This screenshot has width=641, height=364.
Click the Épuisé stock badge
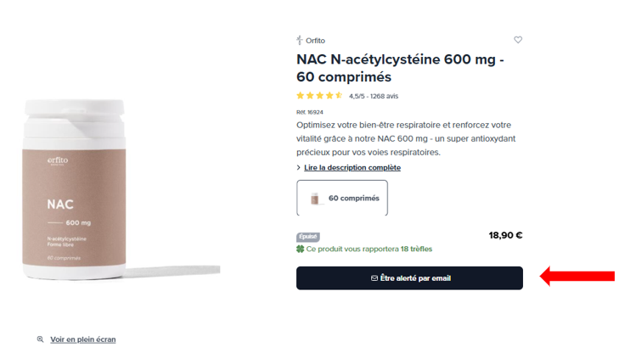click(x=308, y=237)
